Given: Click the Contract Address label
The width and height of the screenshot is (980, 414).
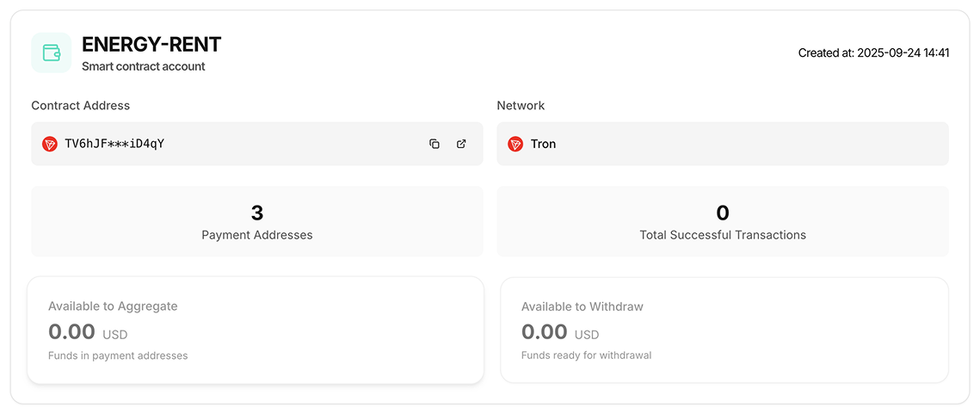Looking at the screenshot, I should [81, 106].
